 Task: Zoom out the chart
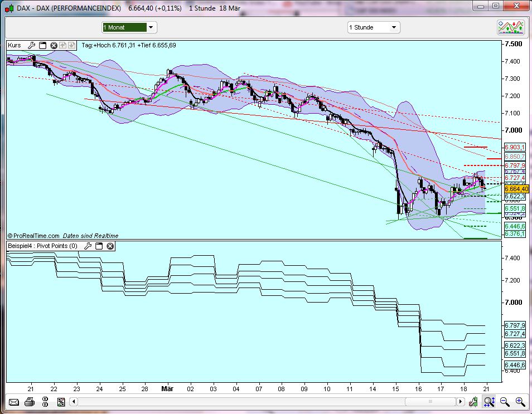pos(505,402)
